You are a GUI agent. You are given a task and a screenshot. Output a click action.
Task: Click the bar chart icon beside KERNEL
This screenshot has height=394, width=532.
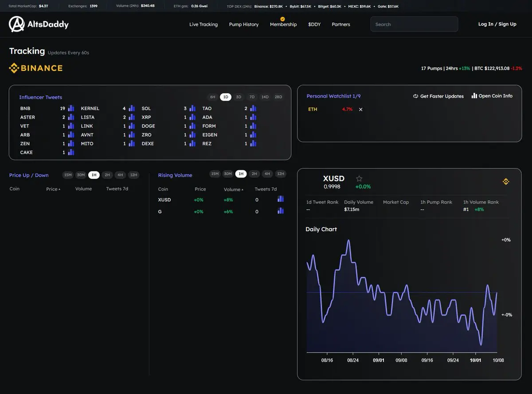pyautogui.click(x=132, y=108)
